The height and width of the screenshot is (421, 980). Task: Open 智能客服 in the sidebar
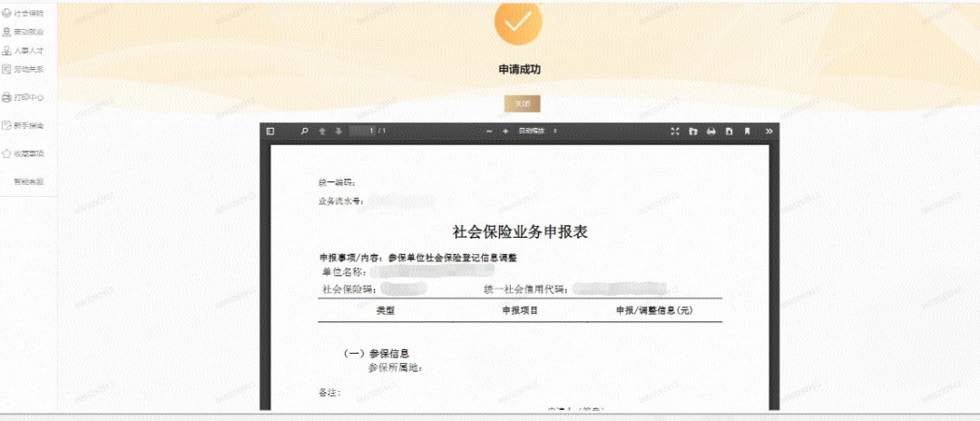tap(29, 181)
